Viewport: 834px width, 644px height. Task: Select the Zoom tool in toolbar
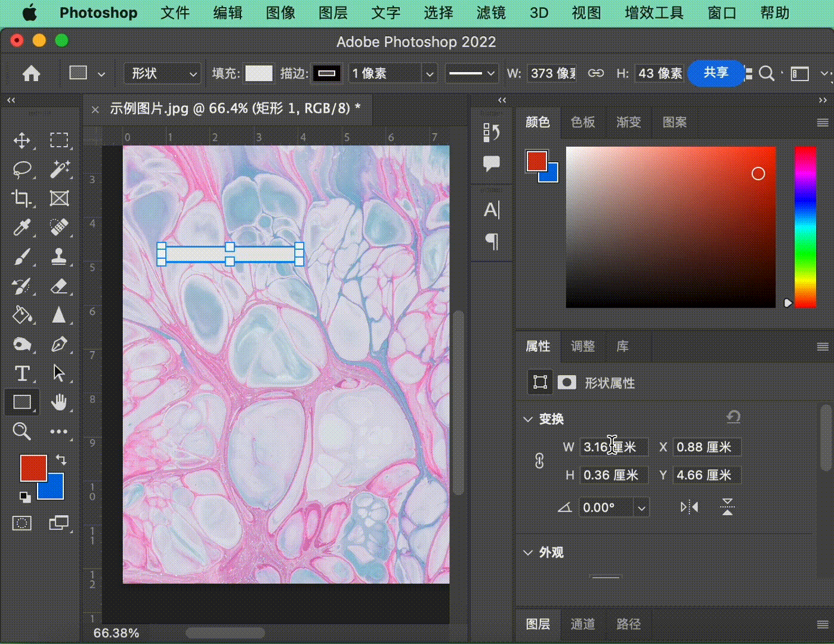[22, 431]
